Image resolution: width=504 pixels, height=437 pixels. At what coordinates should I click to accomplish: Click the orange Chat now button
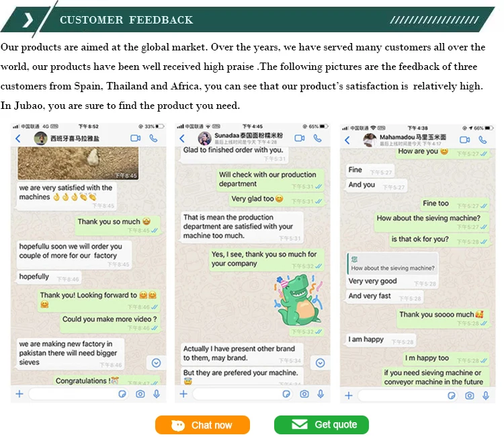click(202, 425)
